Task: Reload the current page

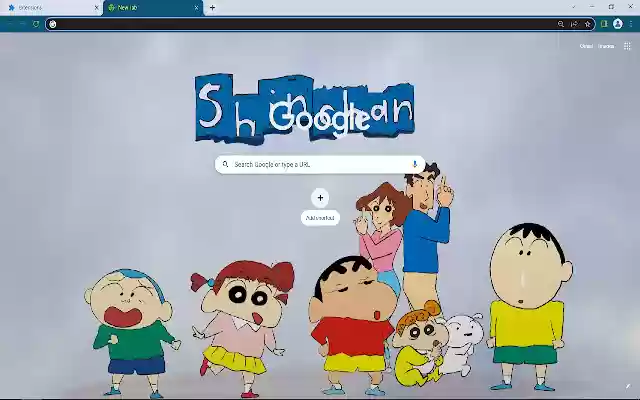Action: tap(36, 24)
